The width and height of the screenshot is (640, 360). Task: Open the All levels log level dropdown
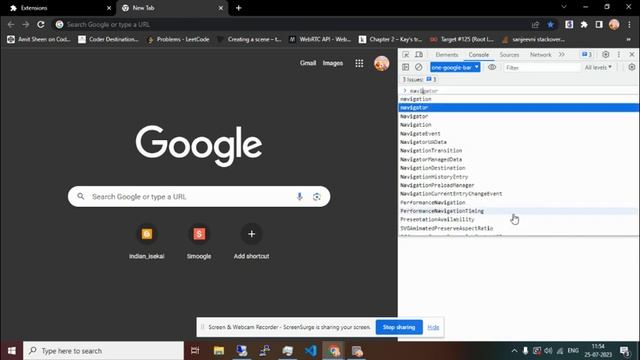[598, 67]
